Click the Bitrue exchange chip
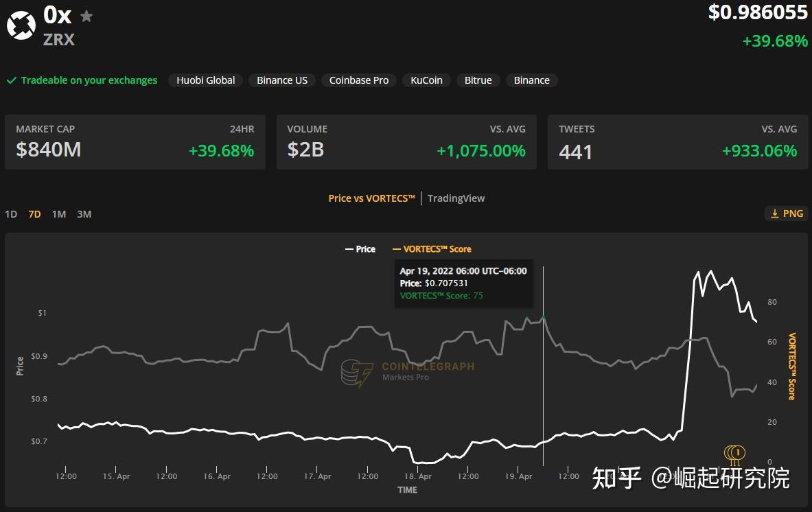Screen dimensions: 812x512 pos(478,80)
